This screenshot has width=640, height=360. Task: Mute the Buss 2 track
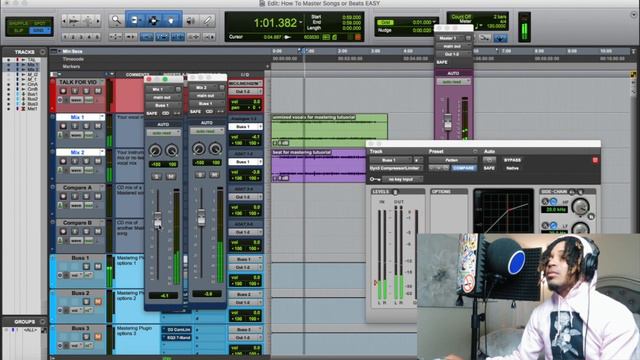pos(98,302)
